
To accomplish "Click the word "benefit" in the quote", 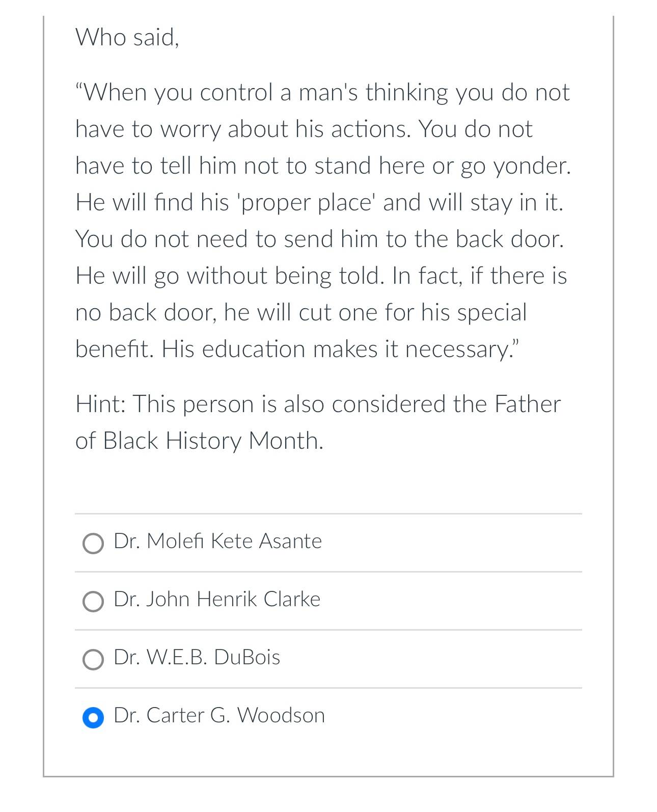I will 113,349.
